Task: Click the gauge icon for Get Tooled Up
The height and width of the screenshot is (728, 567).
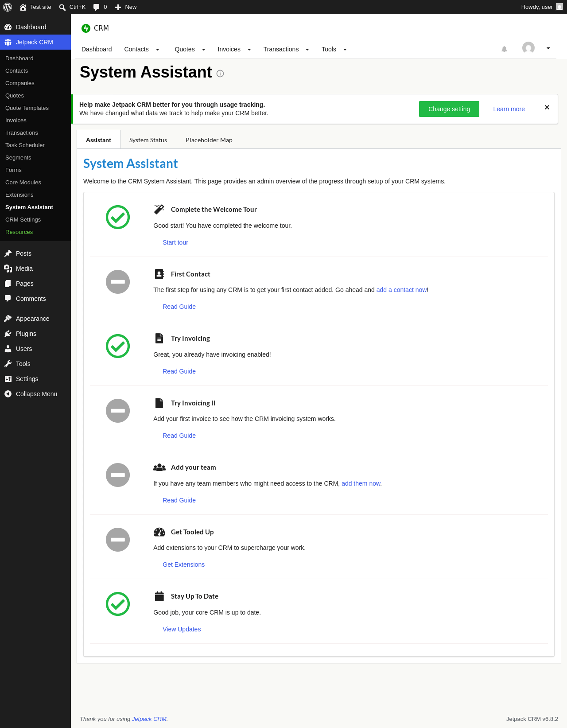Action: pyautogui.click(x=159, y=532)
